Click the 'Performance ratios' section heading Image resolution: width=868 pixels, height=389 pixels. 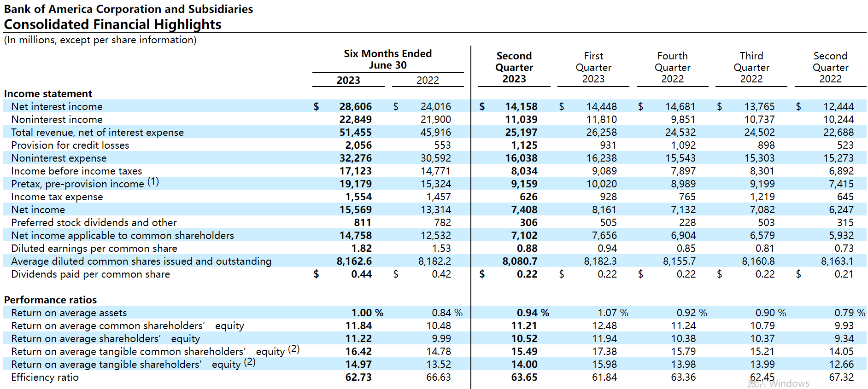coord(51,300)
